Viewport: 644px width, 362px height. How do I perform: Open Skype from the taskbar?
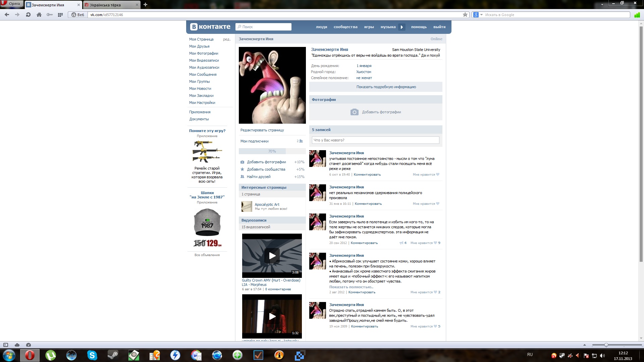pos(92,355)
